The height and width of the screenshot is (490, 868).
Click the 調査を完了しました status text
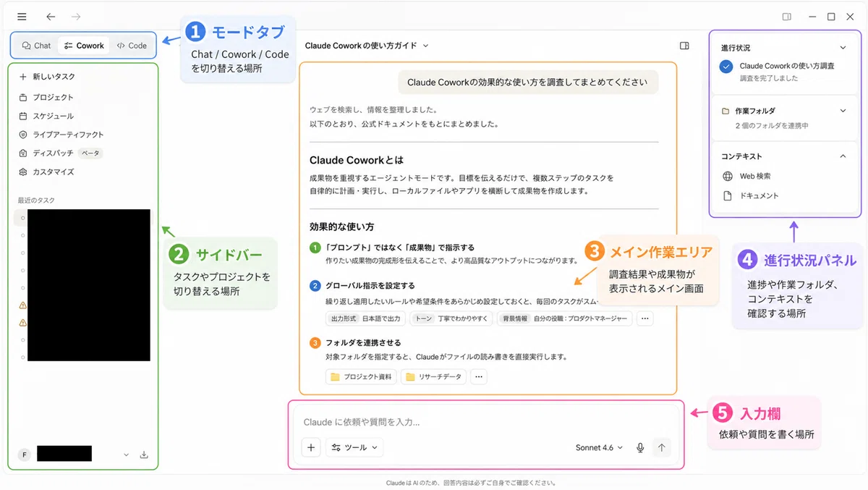769,78
